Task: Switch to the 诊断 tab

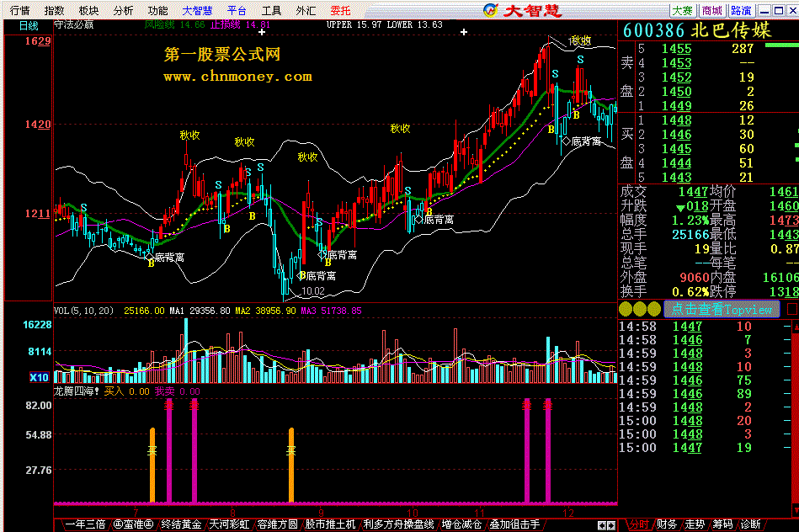Action: pos(750,524)
